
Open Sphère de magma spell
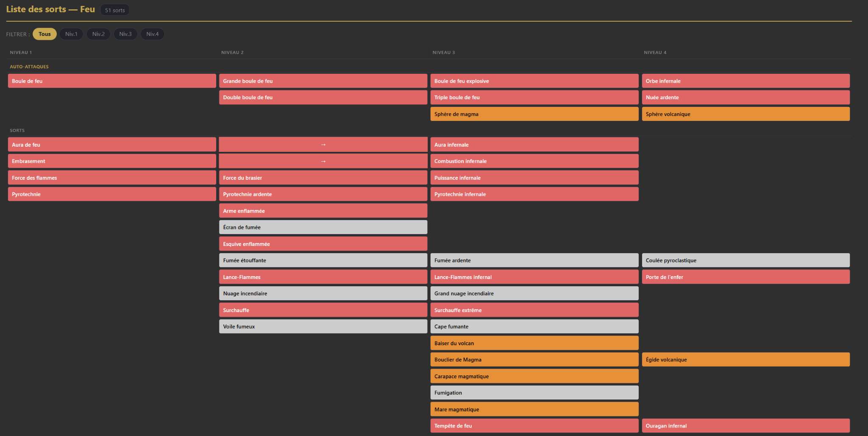pyautogui.click(x=534, y=114)
